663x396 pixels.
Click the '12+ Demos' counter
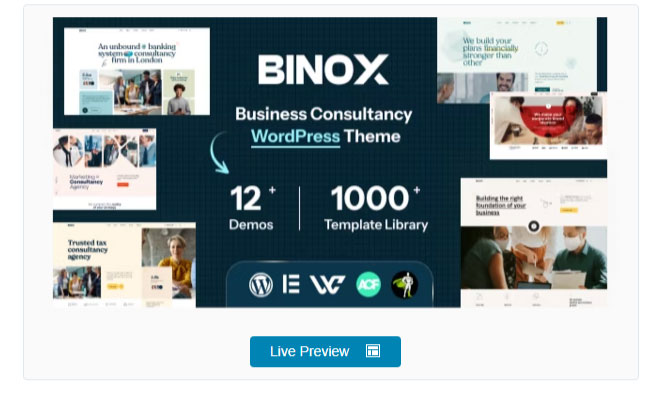click(252, 208)
